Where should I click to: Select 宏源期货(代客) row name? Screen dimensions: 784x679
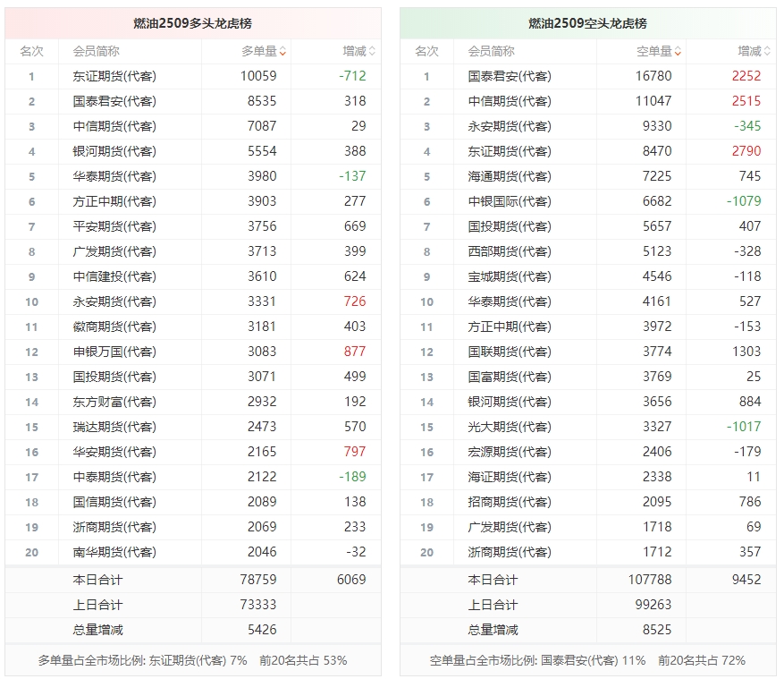coord(510,452)
